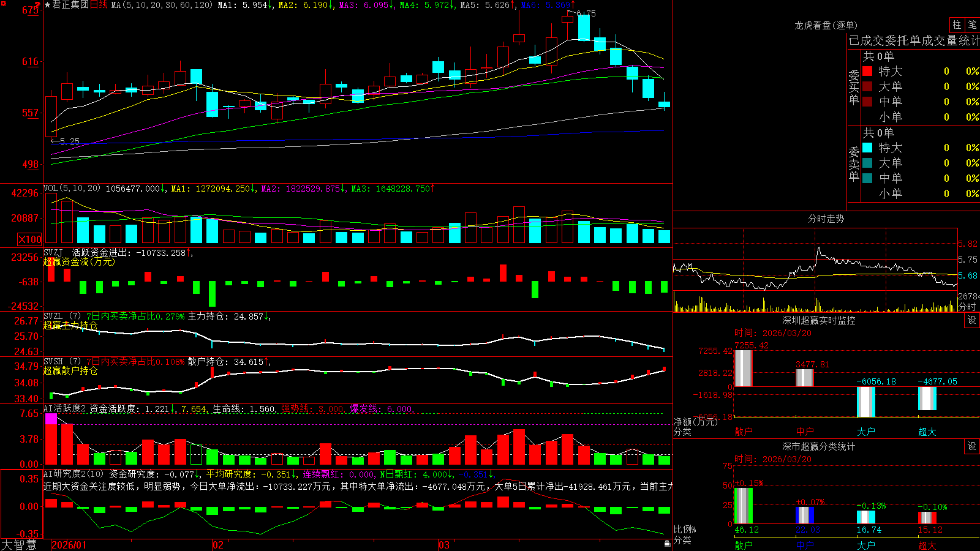
Task: Click the 3477.81 bar value for 中户
Action: (x=813, y=364)
